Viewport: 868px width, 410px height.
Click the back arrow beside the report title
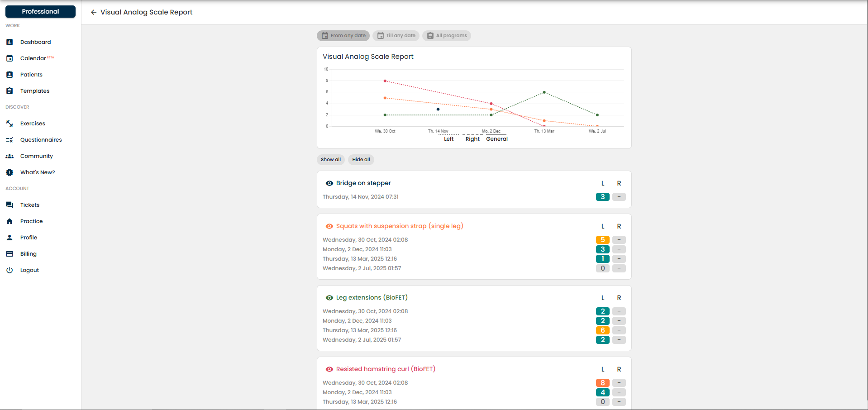pyautogui.click(x=94, y=12)
